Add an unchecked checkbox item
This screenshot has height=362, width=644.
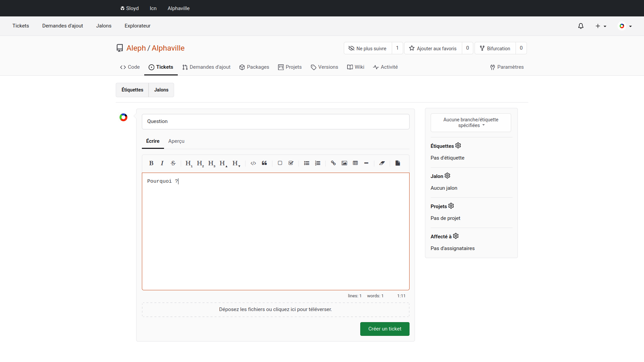tap(280, 163)
